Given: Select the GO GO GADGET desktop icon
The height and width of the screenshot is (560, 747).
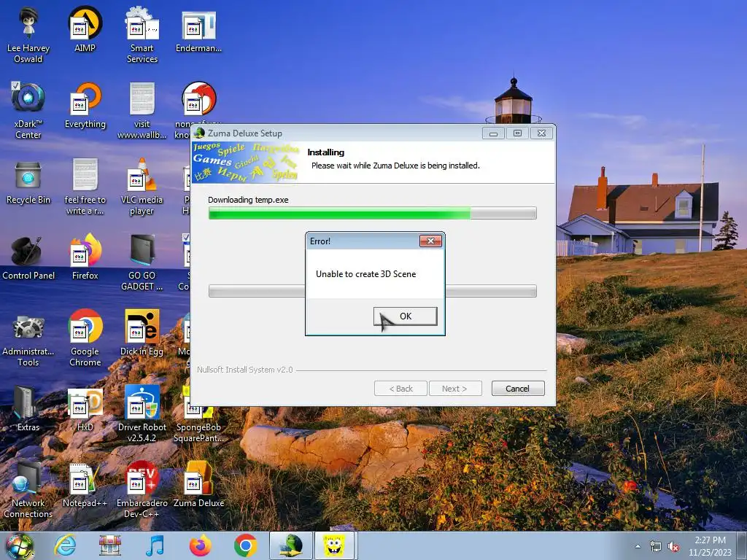Looking at the screenshot, I should coord(142,262).
